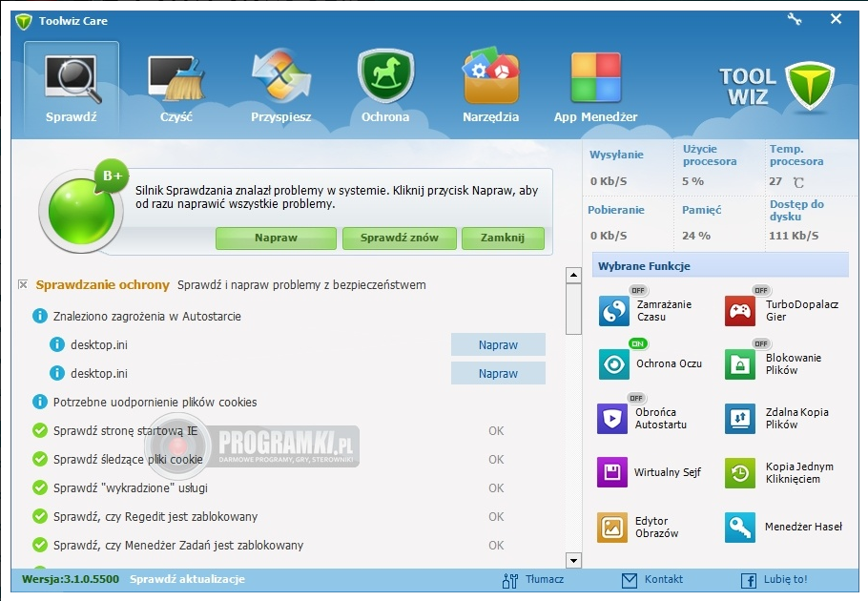The image size is (868, 601).
Task: Toggle Zamrażanie Czasu OFF switch
Action: [x=638, y=291]
